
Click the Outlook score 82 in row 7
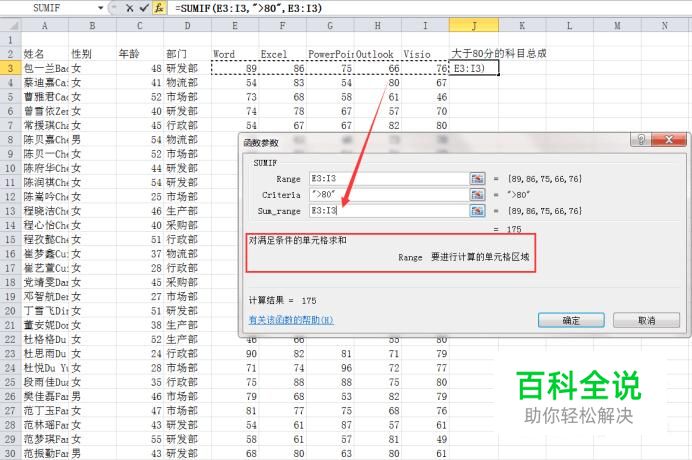pyautogui.click(x=378, y=125)
